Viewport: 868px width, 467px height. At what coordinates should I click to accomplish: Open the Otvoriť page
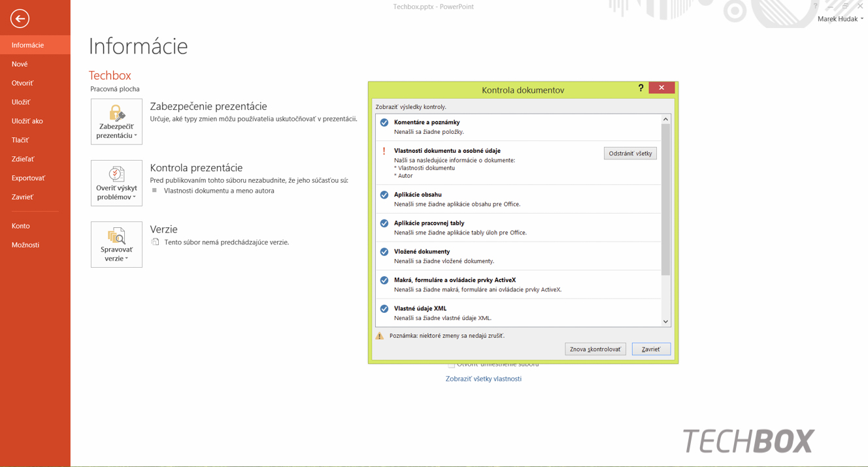point(35,83)
